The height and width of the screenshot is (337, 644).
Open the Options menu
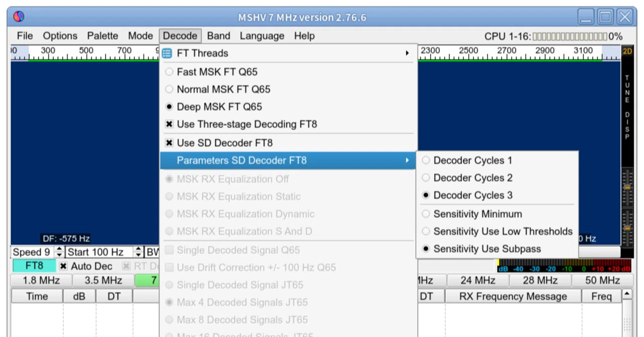(60, 36)
